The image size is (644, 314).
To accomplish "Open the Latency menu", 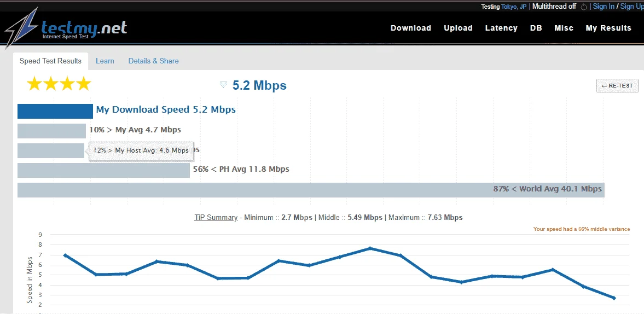I will coord(501,28).
